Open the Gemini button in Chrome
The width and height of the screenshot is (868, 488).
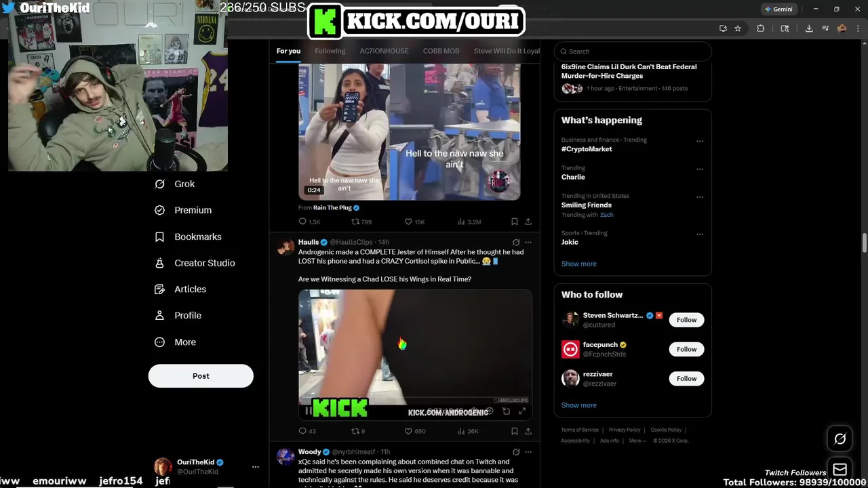(778, 9)
